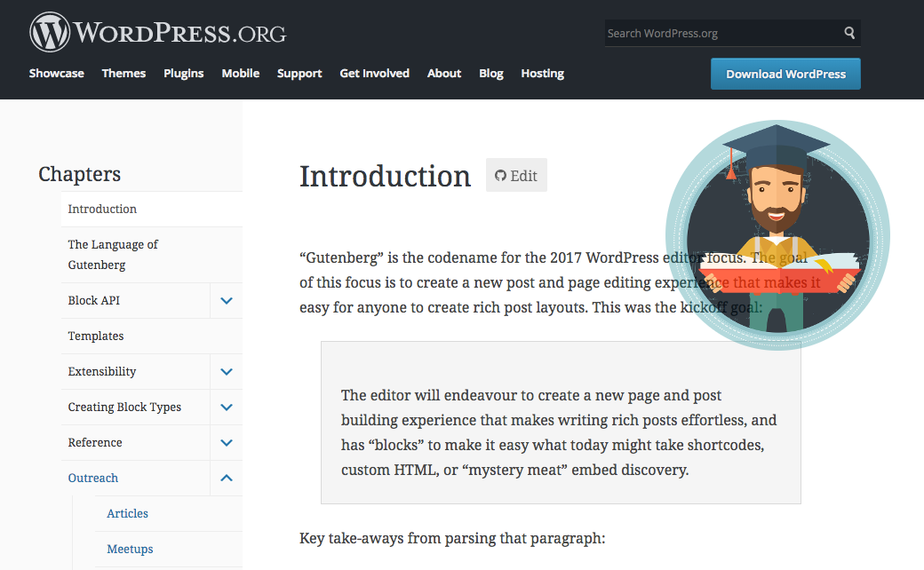Click the graduate mascot illustration
The height and width of the screenshot is (570, 924).
pos(777,235)
